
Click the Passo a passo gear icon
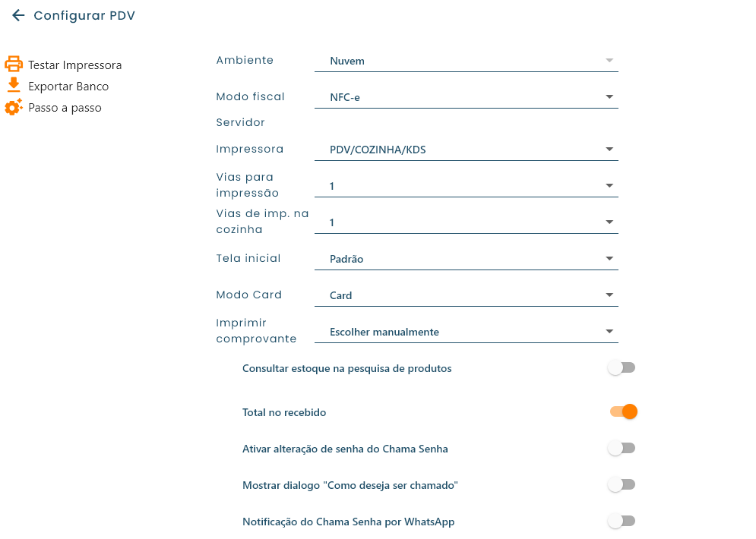pyautogui.click(x=14, y=108)
